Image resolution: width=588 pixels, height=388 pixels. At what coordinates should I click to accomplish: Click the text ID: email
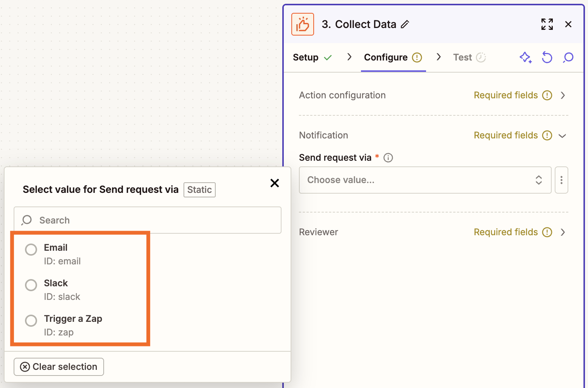(62, 261)
